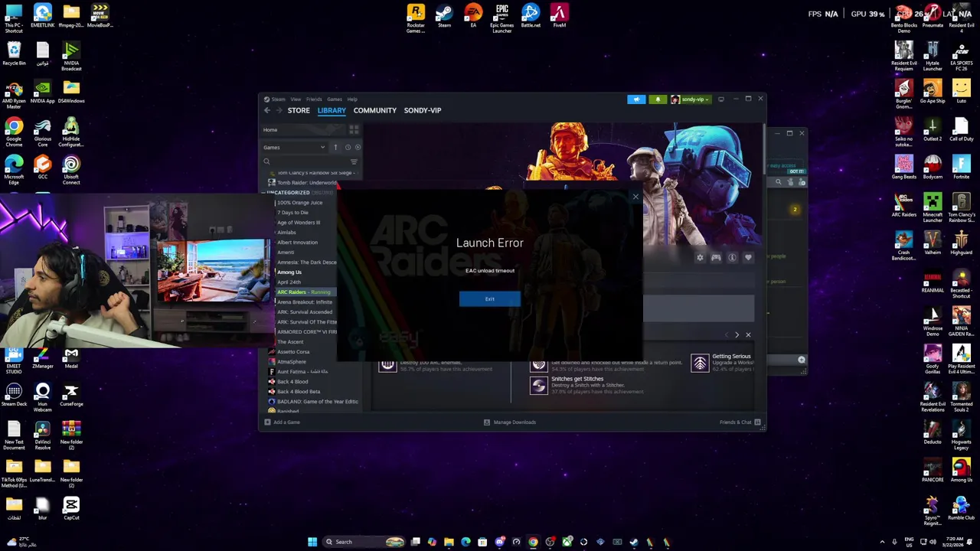Expand the sondy-vip account dropdown
The image size is (980, 551).
[x=690, y=99]
